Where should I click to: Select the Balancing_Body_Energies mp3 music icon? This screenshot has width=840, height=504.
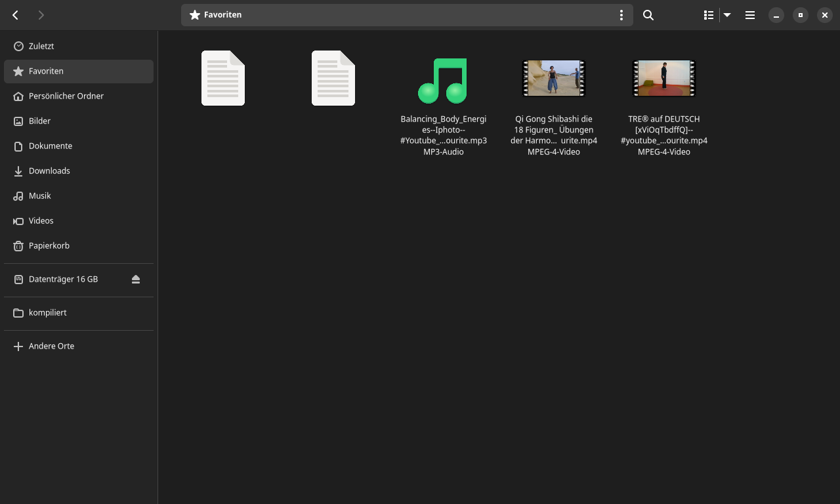point(443,81)
